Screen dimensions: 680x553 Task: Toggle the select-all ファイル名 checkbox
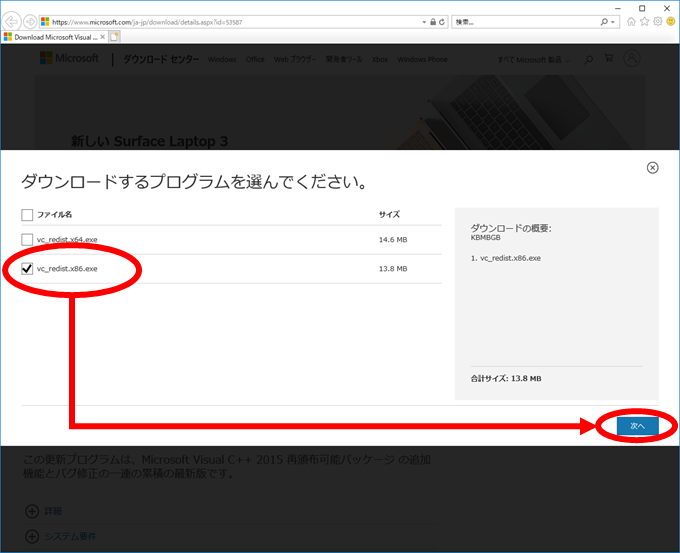[27, 215]
